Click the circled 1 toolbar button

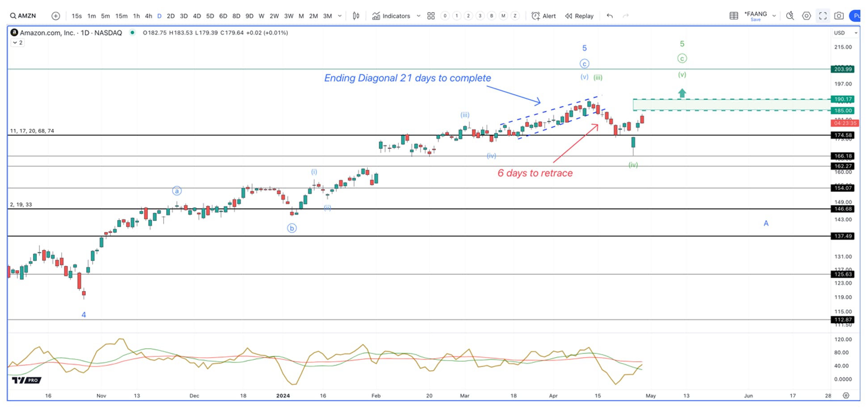pyautogui.click(x=457, y=16)
